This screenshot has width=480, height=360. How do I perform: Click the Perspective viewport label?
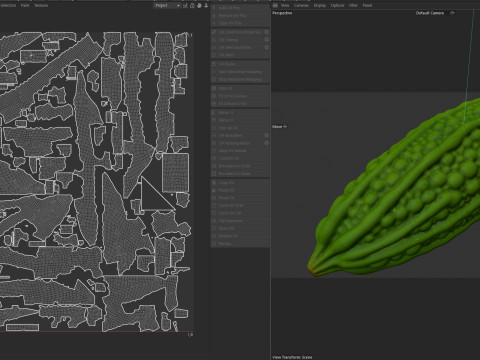tap(282, 13)
